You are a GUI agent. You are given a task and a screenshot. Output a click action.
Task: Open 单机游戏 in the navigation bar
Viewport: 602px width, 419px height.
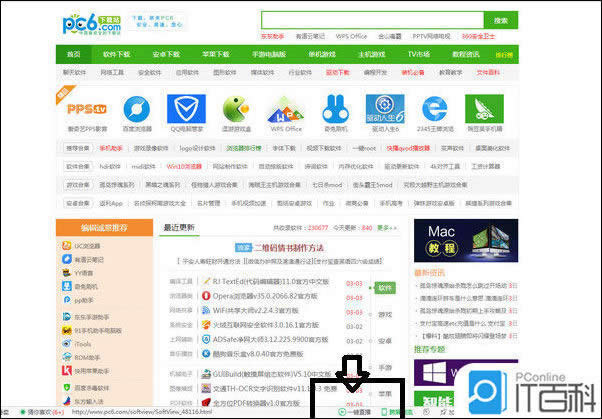322,54
